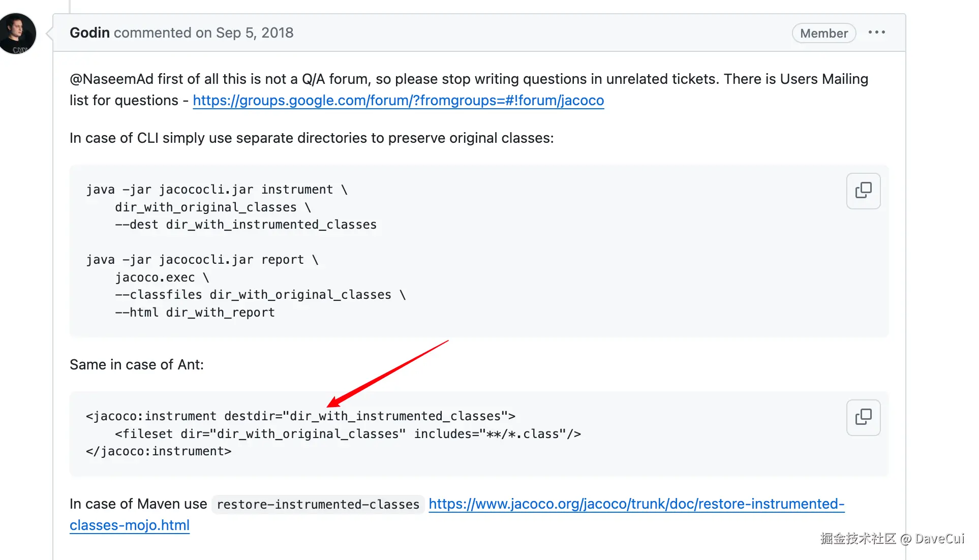This screenshot has width=979, height=560.
Task: Open the restore-instrumented-classes-mojo.html documentation link
Action: click(x=636, y=504)
